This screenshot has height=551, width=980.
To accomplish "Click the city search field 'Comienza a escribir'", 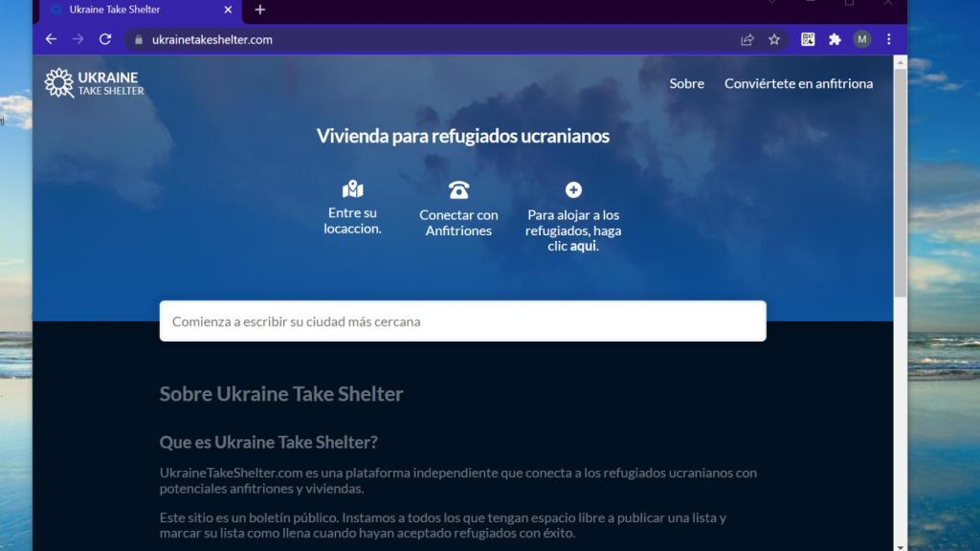I will click(462, 321).
